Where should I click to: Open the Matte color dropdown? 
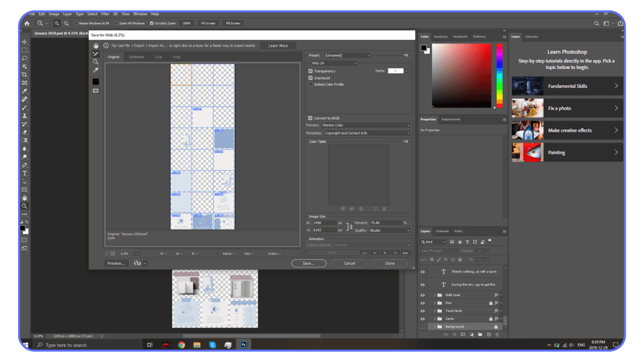[x=406, y=71]
